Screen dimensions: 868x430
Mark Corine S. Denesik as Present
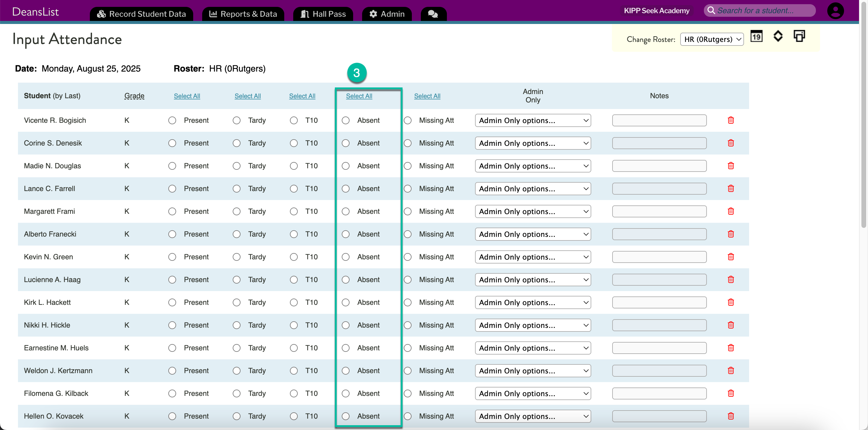[172, 143]
